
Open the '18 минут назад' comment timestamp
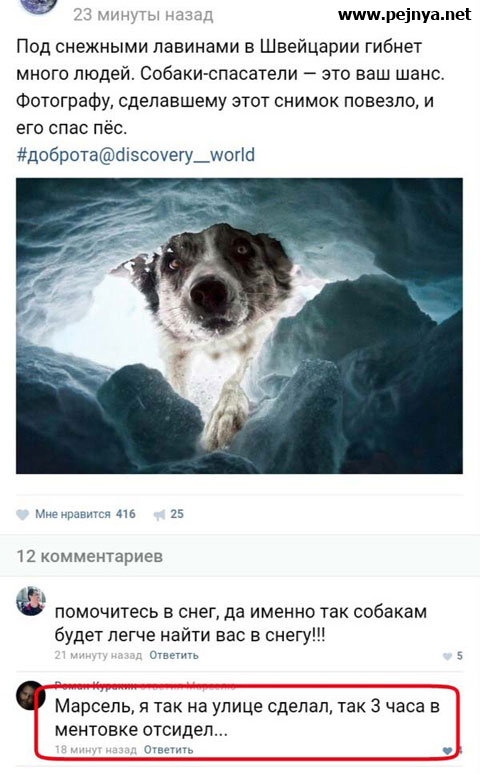(x=96, y=750)
